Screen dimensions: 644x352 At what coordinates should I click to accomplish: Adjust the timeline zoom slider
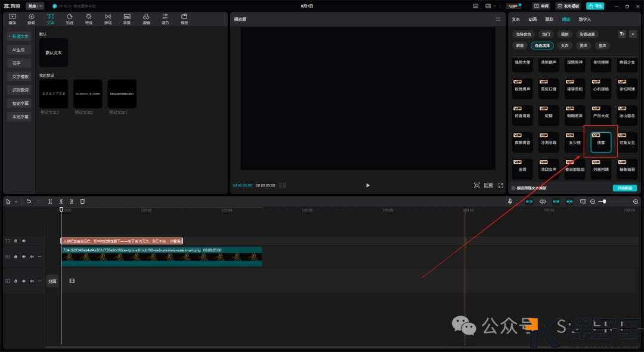point(604,201)
